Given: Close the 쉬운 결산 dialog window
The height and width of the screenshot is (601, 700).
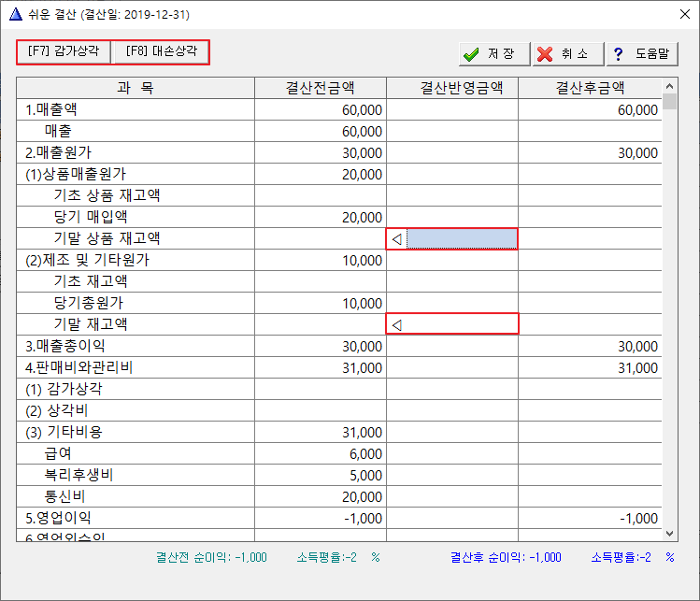Looking at the screenshot, I should (685, 14).
